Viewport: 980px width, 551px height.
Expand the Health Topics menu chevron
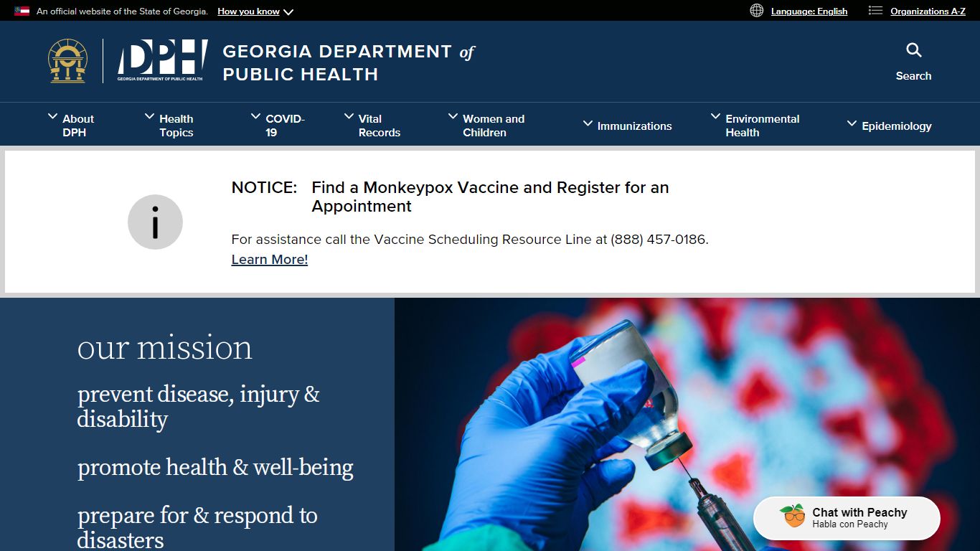coord(149,116)
